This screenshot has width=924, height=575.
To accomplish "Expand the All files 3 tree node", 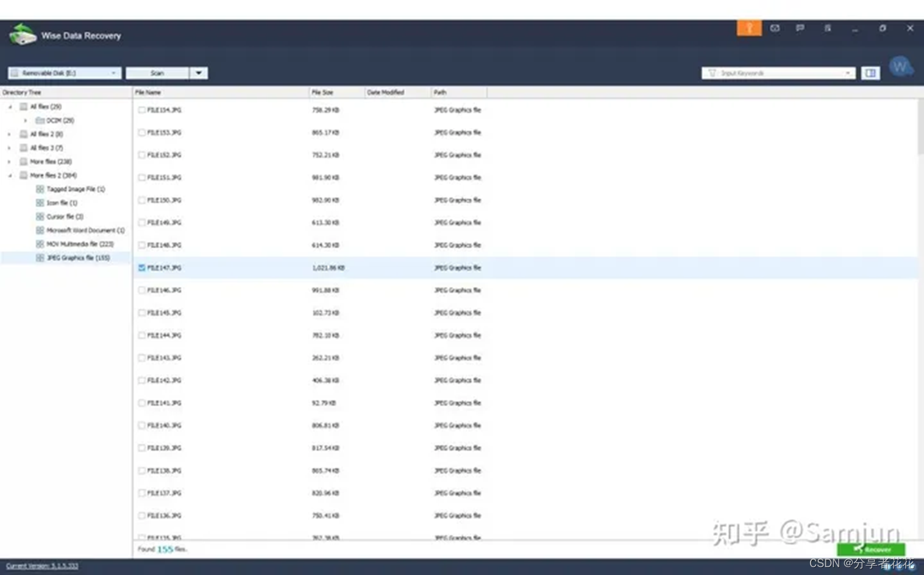I will tap(9, 147).
